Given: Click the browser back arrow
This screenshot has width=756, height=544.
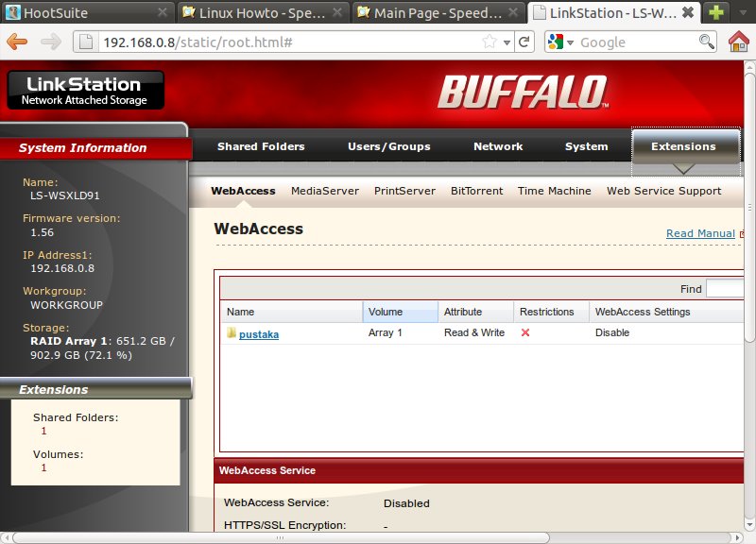Looking at the screenshot, I should coord(17,42).
